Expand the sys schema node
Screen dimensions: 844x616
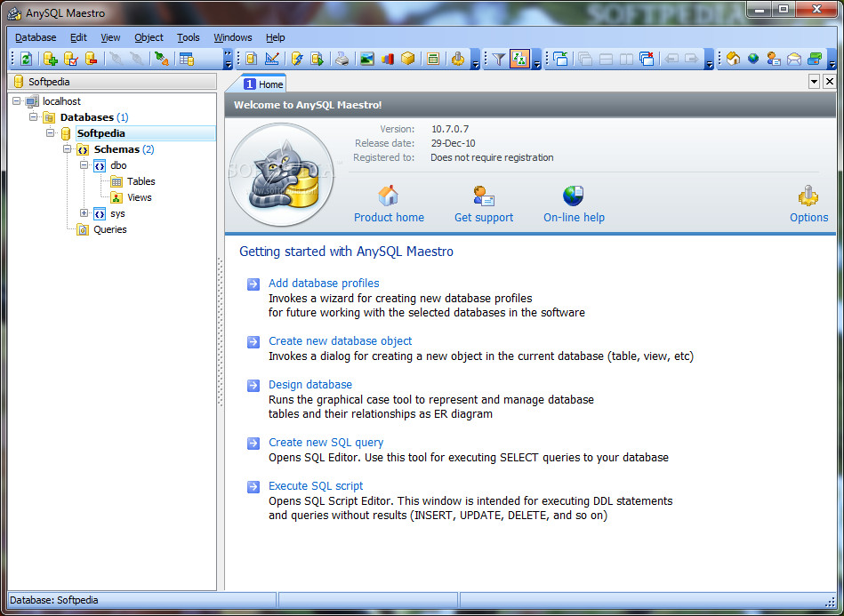click(x=84, y=213)
